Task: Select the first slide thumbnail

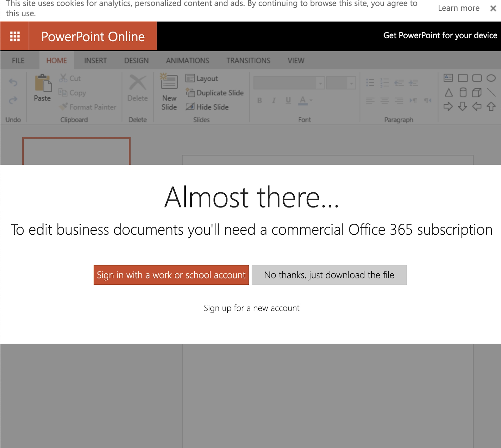Action: (76, 151)
